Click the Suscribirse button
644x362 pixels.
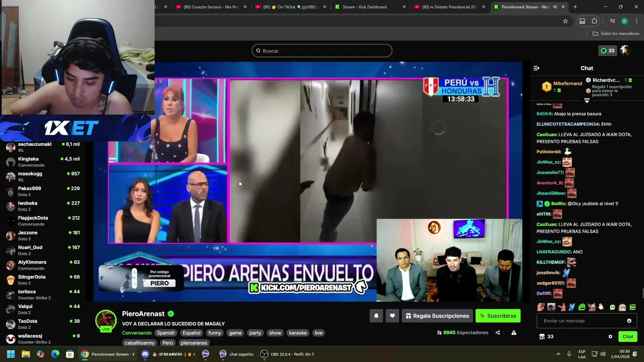click(x=498, y=316)
